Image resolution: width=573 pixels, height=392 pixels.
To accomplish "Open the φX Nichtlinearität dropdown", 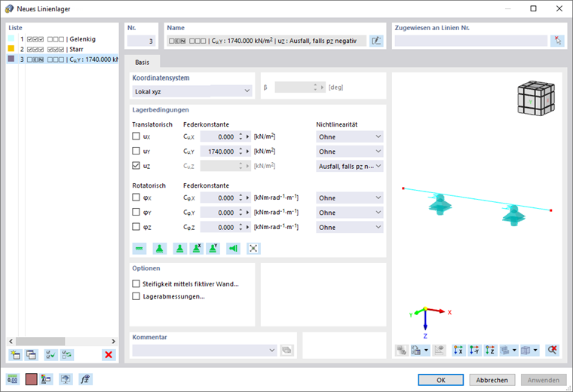I will (349, 198).
